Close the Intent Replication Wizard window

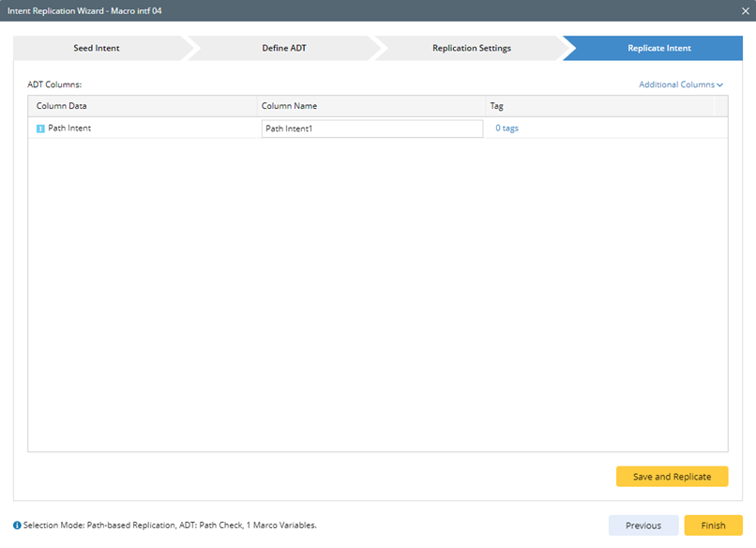tap(740, 10)
